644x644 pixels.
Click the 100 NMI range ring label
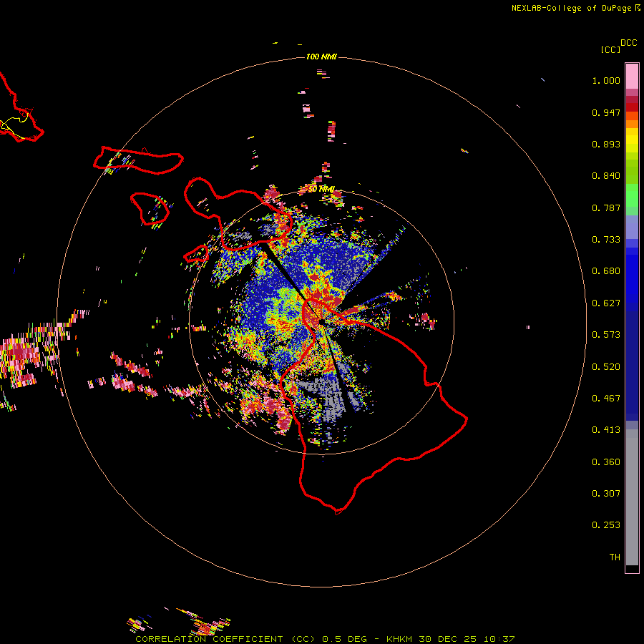(x=321, y=57)
